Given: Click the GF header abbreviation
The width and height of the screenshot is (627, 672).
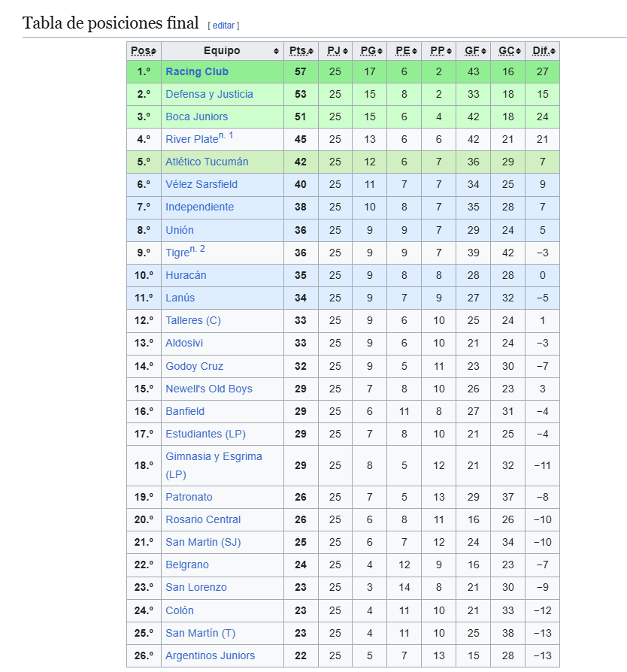Looking at the screenshot, I should coord(472,50).
